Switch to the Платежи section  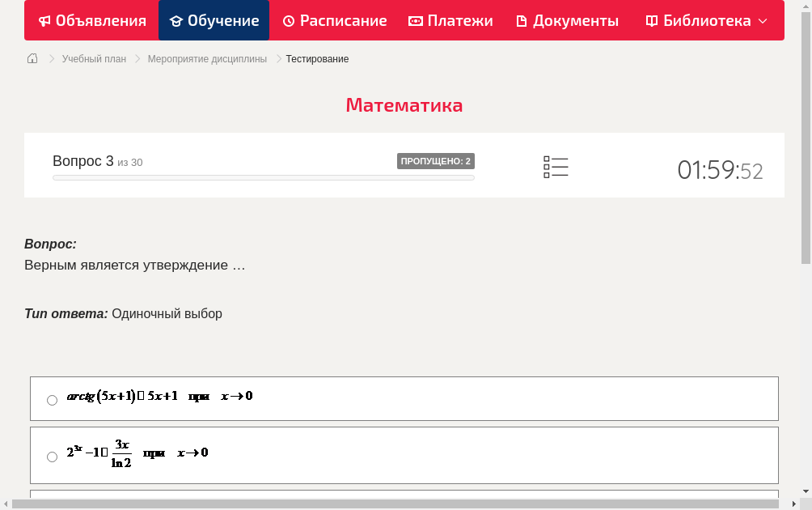tap(450, 20)
